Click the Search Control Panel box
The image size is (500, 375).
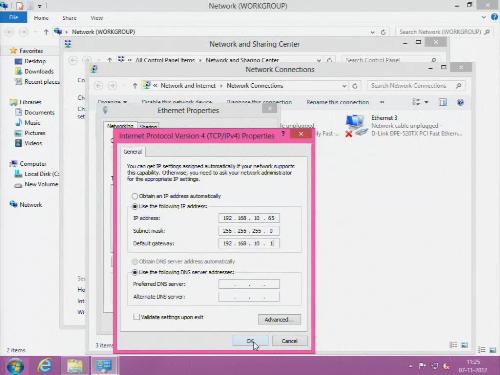coord(392,60)
